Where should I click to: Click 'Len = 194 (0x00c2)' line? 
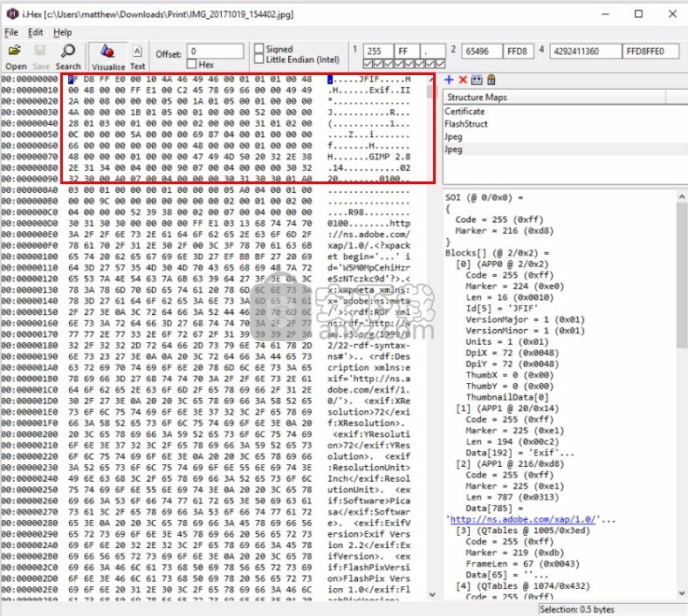click(513, 442)
